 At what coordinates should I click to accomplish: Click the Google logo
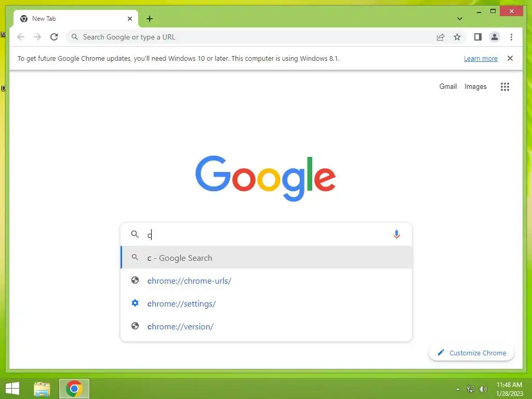point(265,178)
